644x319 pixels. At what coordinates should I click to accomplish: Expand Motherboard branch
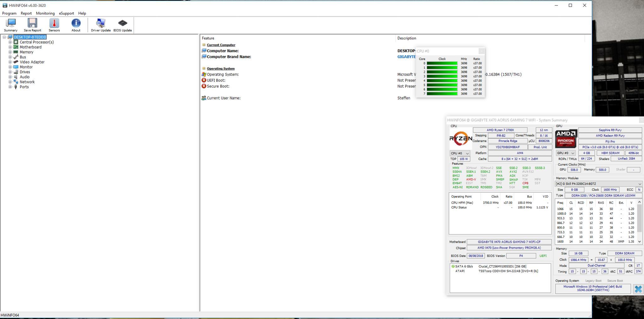tap(10, 47)
